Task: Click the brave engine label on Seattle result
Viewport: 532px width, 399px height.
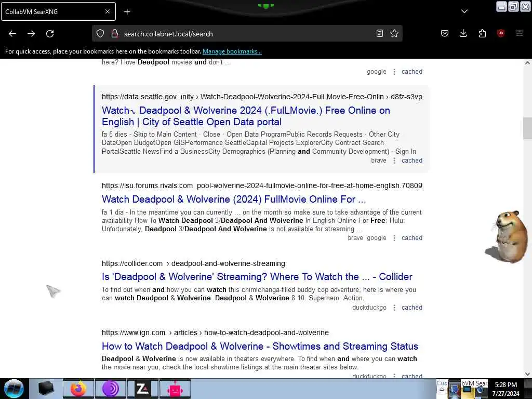Action: point(379,161)
